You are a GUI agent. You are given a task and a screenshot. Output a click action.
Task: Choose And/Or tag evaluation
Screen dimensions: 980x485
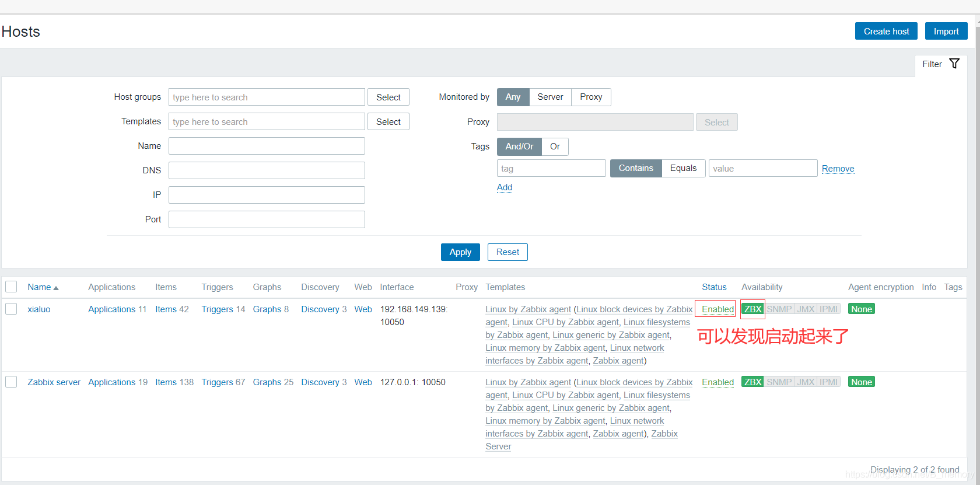[x=519, y=146]
